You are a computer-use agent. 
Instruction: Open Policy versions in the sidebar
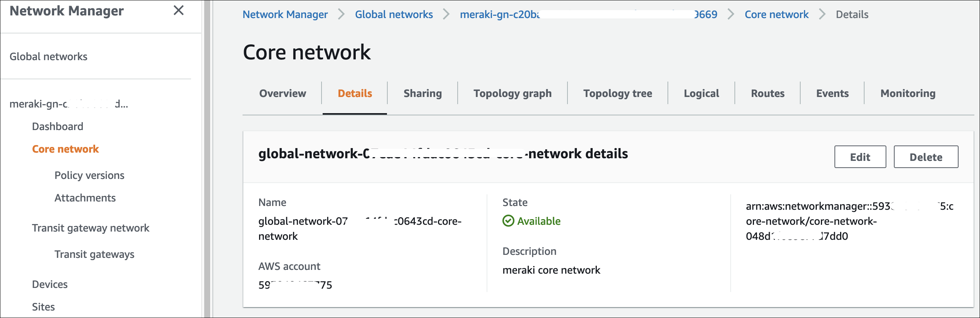(x=89, y=175)
